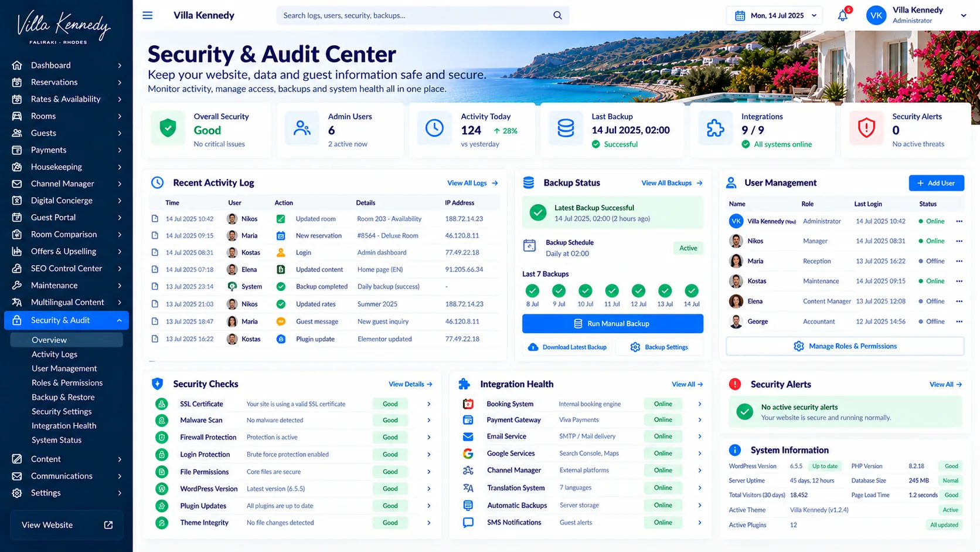Click Manage Roles & Permissions button
980x552 pixels.
pyautogui.click(x=845, y=346)
